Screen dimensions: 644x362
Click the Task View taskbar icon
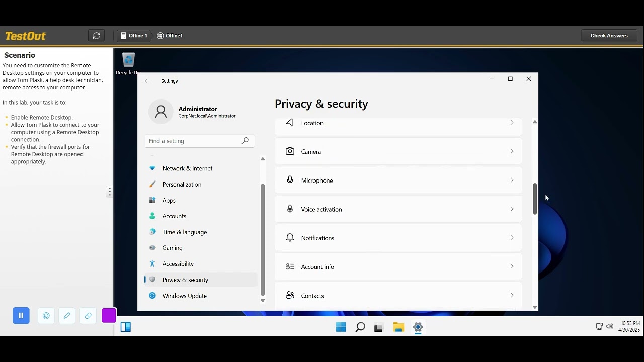[x=379, y=327]
